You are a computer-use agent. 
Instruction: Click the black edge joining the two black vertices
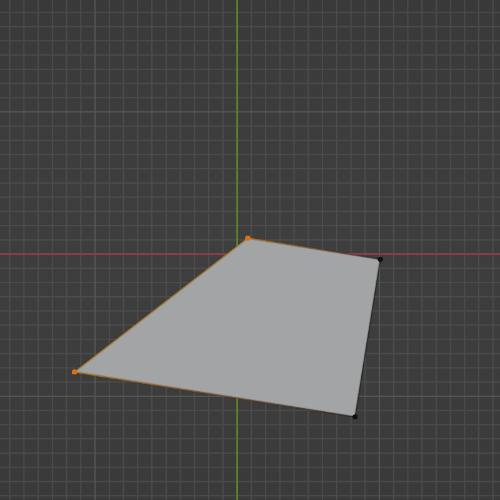(x=368, y=338)
